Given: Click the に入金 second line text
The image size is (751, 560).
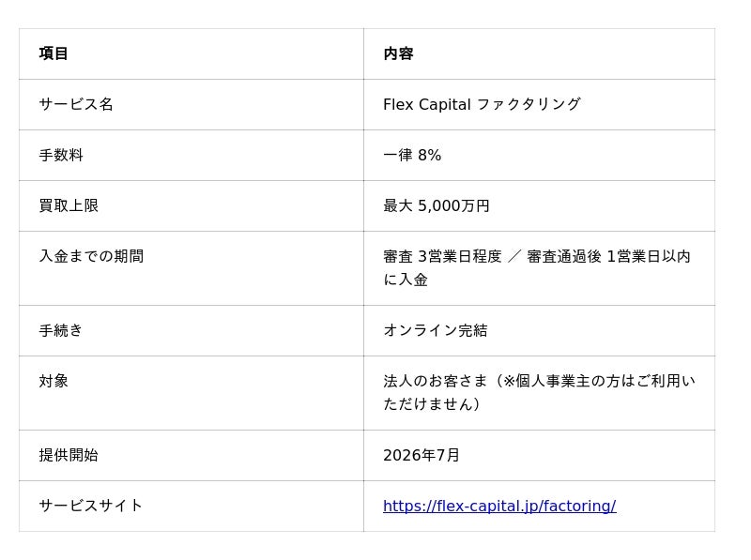Looking at the screenshot, I should (x=406, y=280).
